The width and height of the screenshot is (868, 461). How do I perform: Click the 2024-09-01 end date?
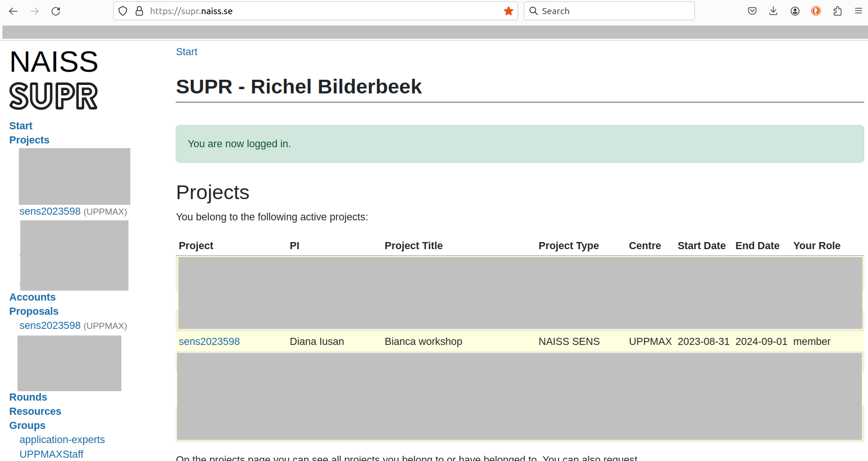pyautogui.click(x=761, y=342)
